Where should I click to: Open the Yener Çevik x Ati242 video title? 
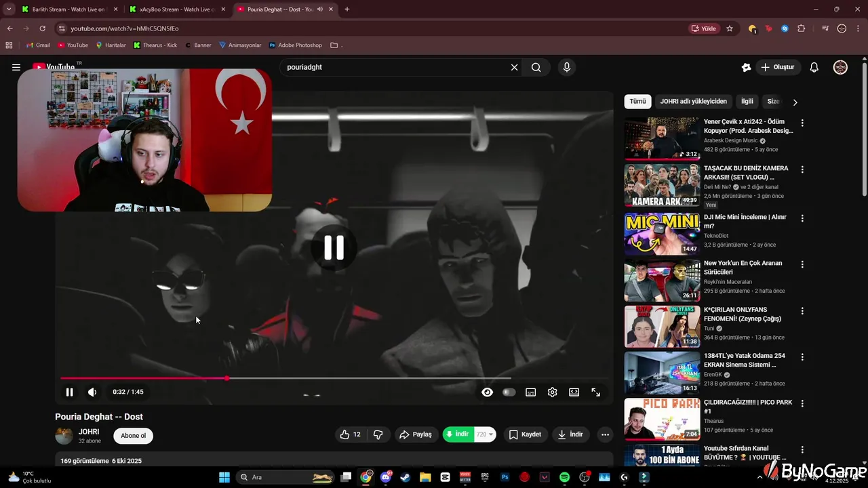coord(748,126)
